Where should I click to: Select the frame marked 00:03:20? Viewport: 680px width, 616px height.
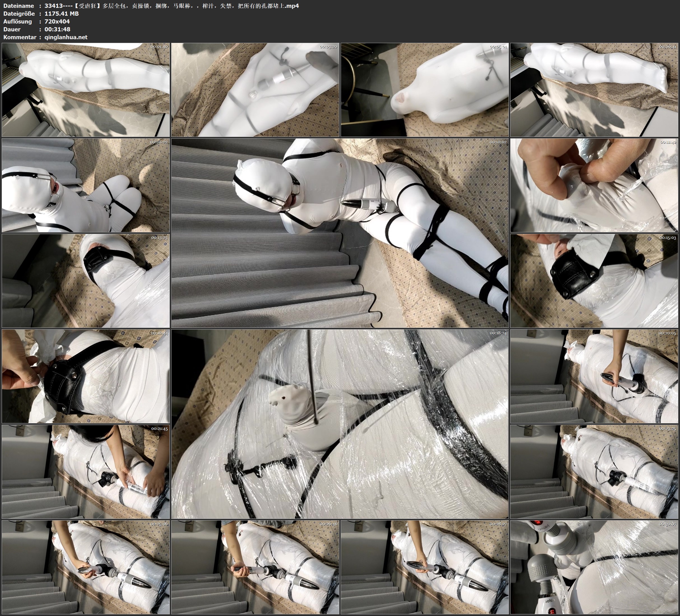pos(255,90)
